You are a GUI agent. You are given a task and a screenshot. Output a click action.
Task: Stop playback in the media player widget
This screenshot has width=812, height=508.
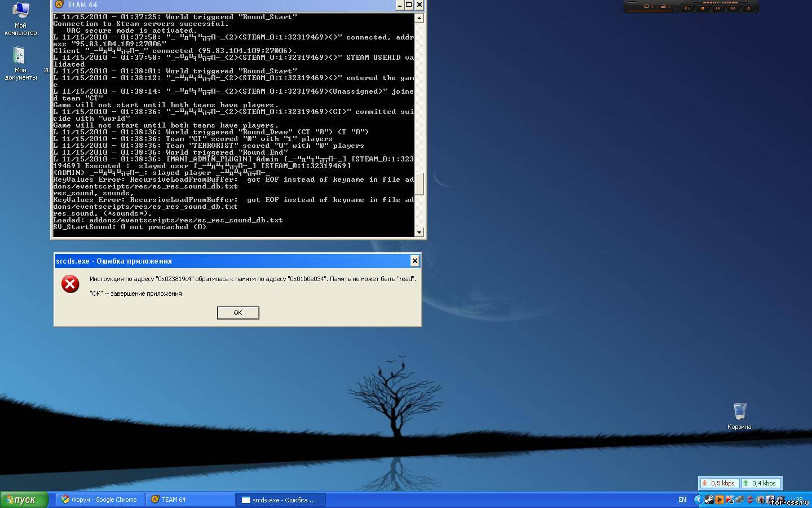(703, 8)
